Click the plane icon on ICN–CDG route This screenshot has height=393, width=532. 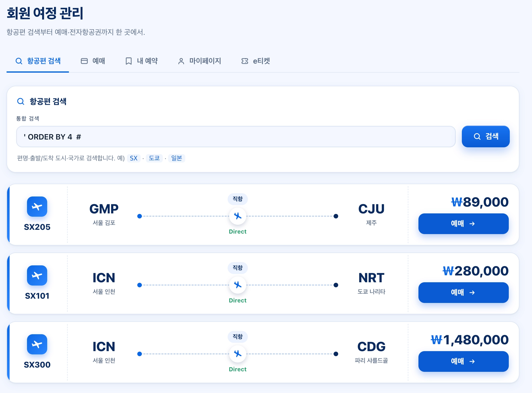(238, 354)
